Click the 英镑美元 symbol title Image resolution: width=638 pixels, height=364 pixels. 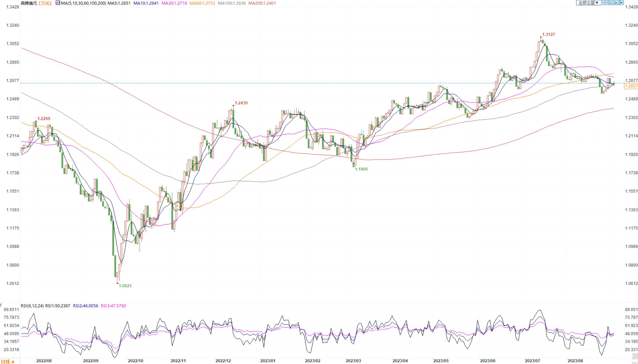point(29,3)
